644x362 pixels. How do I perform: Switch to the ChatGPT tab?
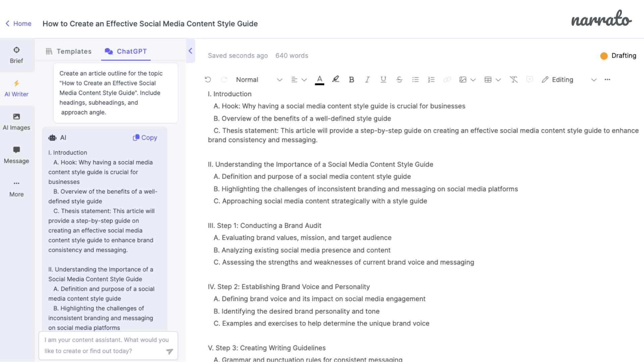(x=131, y=51)
